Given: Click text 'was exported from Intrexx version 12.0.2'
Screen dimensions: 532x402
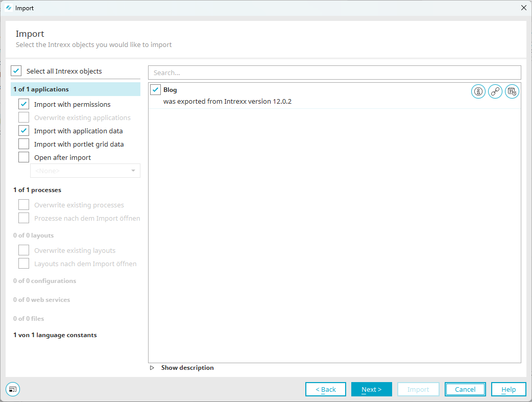Looking at the screenshot, I should click(x=227, y=102).
